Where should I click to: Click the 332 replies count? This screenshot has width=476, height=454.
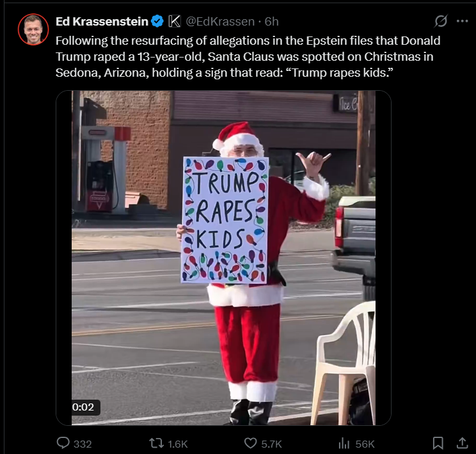83,444
